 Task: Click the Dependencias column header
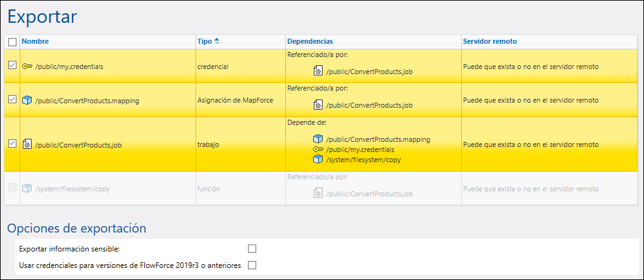coord(309,41)
